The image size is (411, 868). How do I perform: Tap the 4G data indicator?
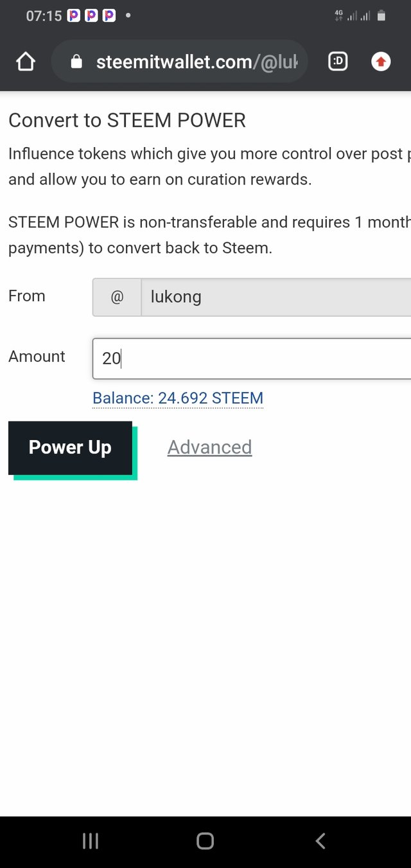[339, 14]
